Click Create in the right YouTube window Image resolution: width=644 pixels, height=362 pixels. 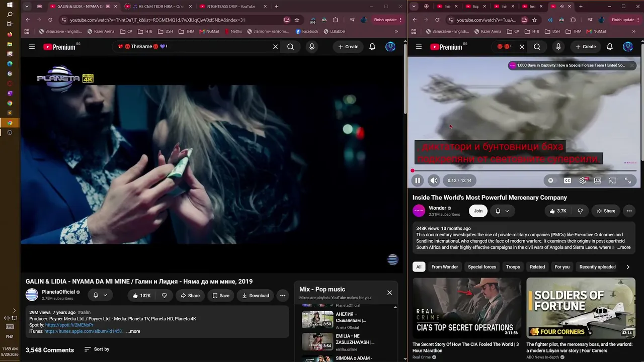point(586,47)
